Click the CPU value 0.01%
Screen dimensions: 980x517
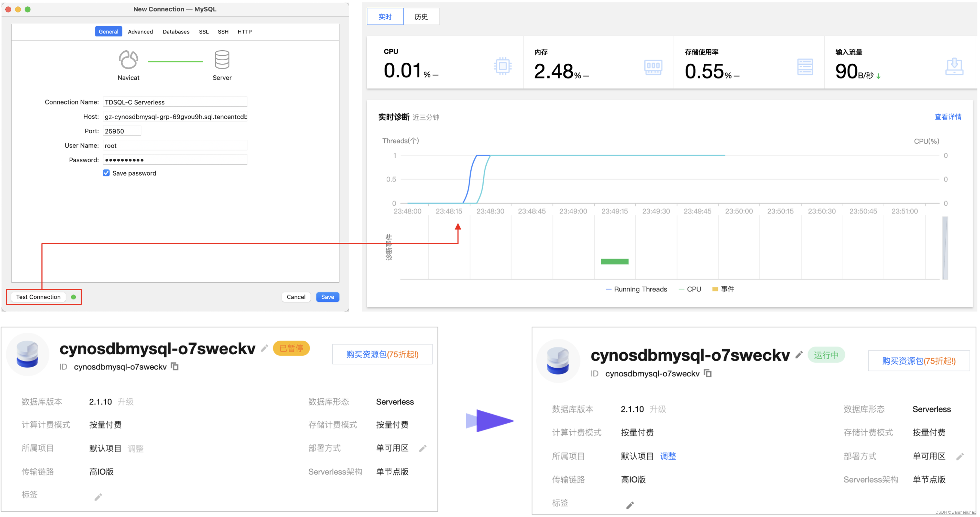pos(407,71)
